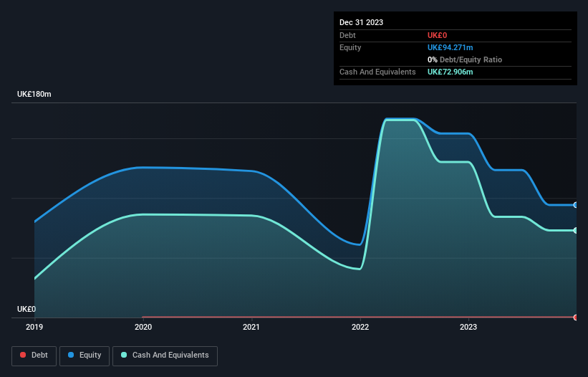Select the teal Cash endpoint marker
The width and height of the screenshot is (588, 377).
coord(576,230)
